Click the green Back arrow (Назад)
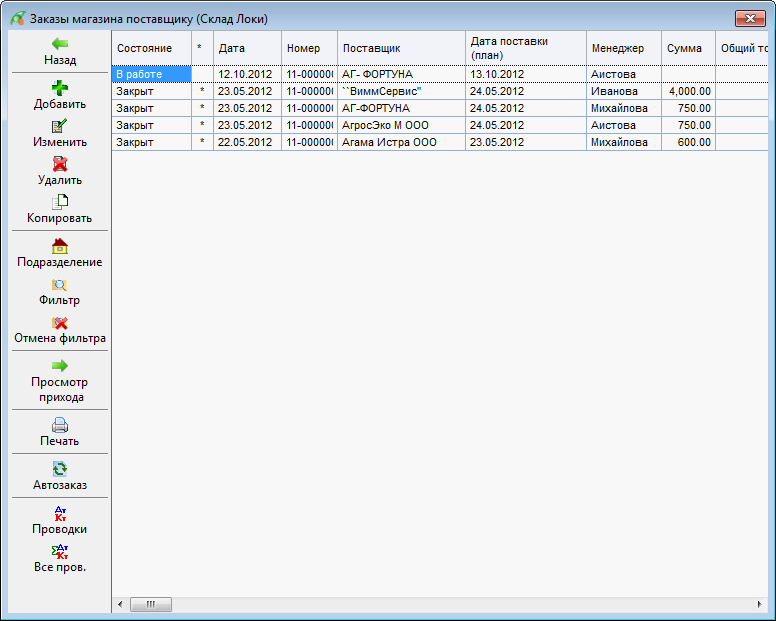This screenshot has height=621, width=776. pyautogui.click(x=60, y=45)
